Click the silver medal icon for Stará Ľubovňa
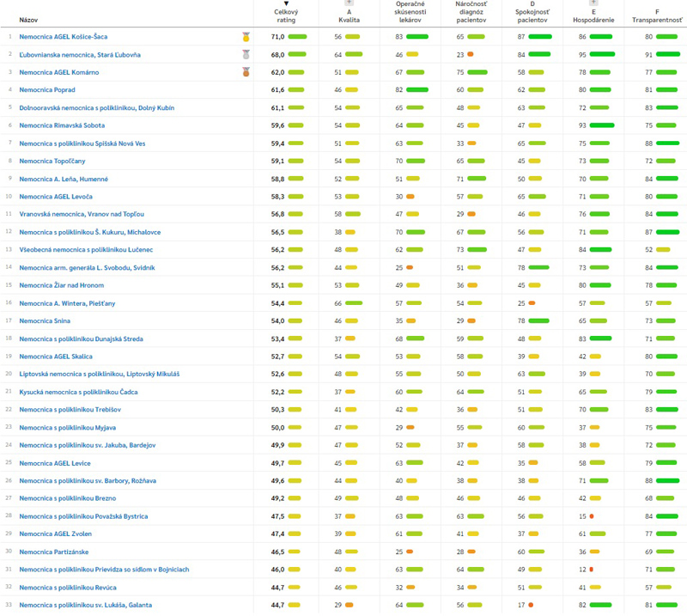Image resolution: width=687 pixels, height=616 pixels. 246,54
